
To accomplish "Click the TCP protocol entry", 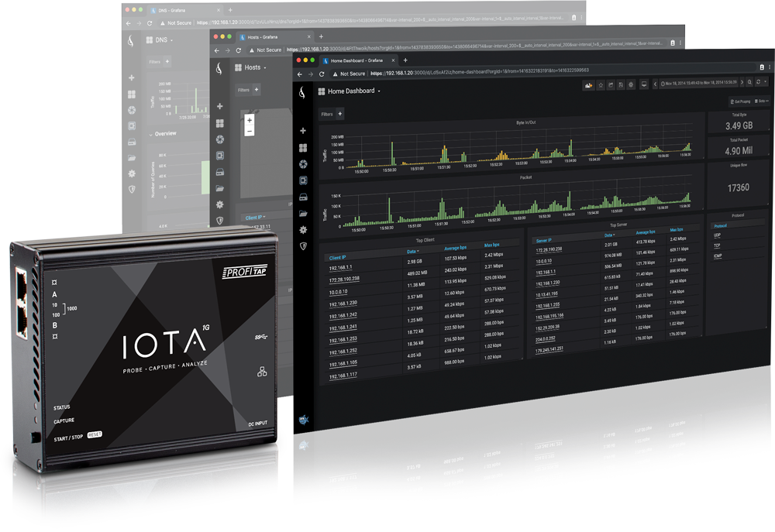I will point(717,245).
